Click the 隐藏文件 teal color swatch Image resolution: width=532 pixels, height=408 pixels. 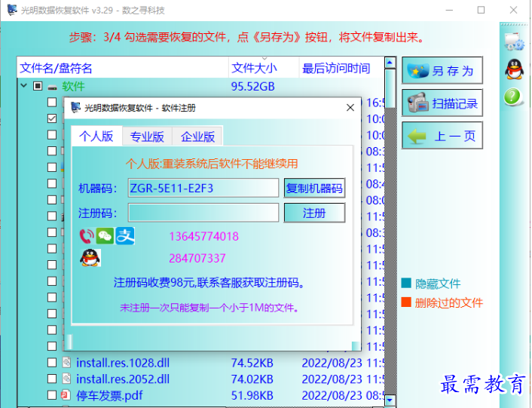click(406, 283)
